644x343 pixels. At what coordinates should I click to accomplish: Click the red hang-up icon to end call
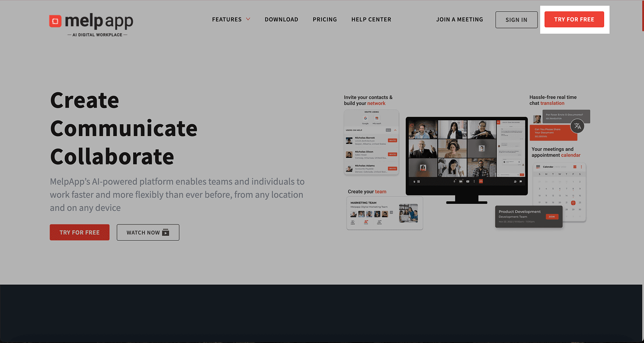(x=481, y=182)
